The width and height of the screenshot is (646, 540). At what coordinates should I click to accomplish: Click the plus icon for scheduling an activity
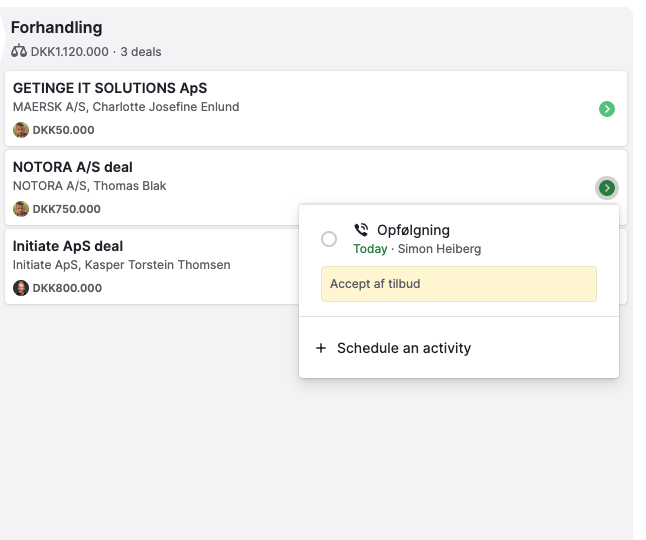(321, 348)
